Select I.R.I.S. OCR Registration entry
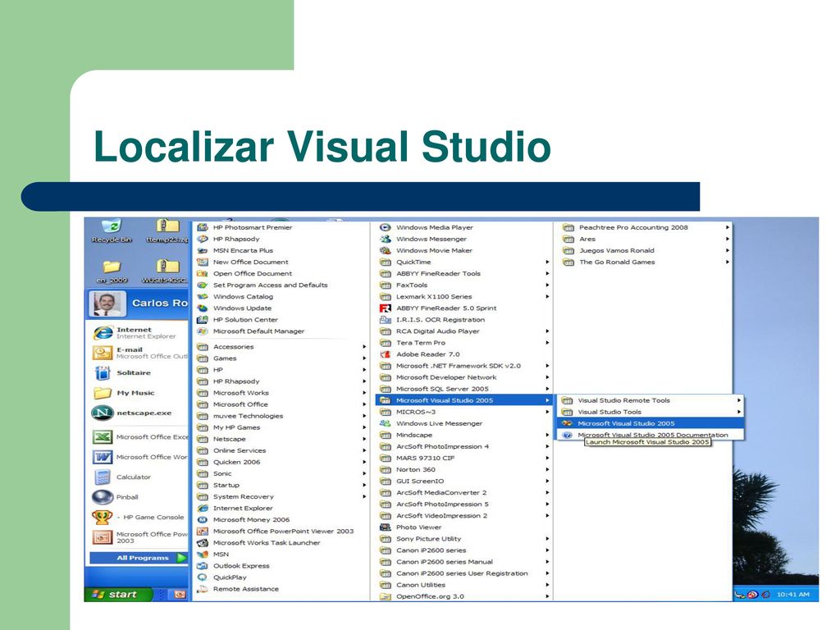Screen dimensions: 840x630 (464, 320)
